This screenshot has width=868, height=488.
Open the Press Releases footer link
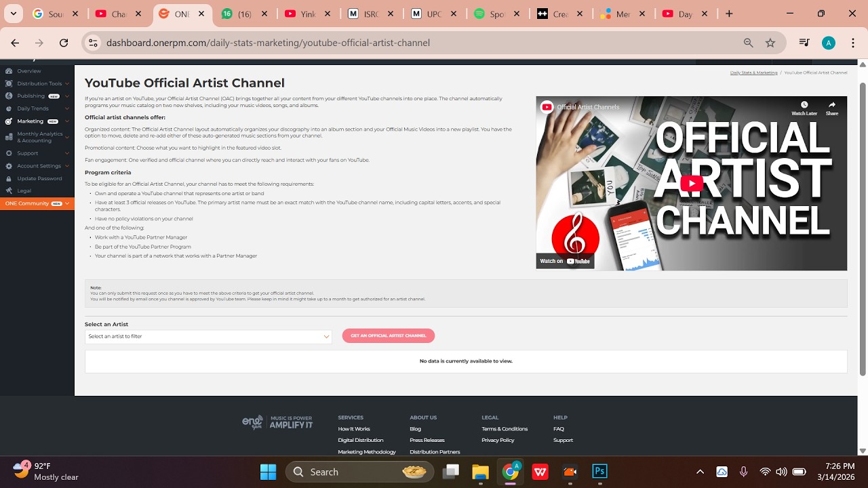(427, 440)
